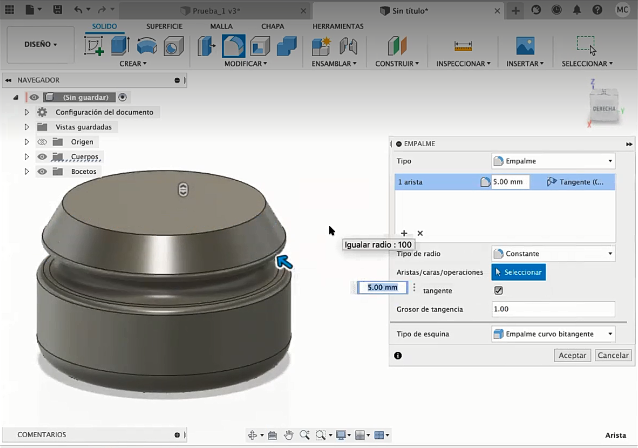
Task: Click the Grosor de tangencia input field
Action: (x=552, y=309)
